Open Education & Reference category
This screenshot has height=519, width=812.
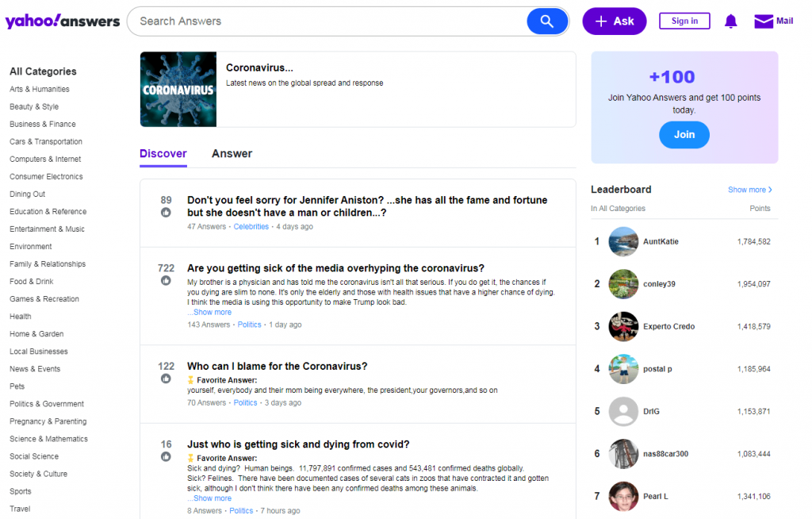[x=48, y=212]
